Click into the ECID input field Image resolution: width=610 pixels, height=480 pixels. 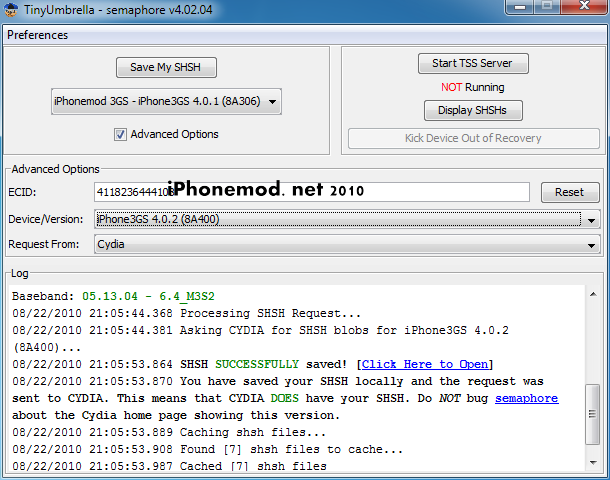click(312, 192)
